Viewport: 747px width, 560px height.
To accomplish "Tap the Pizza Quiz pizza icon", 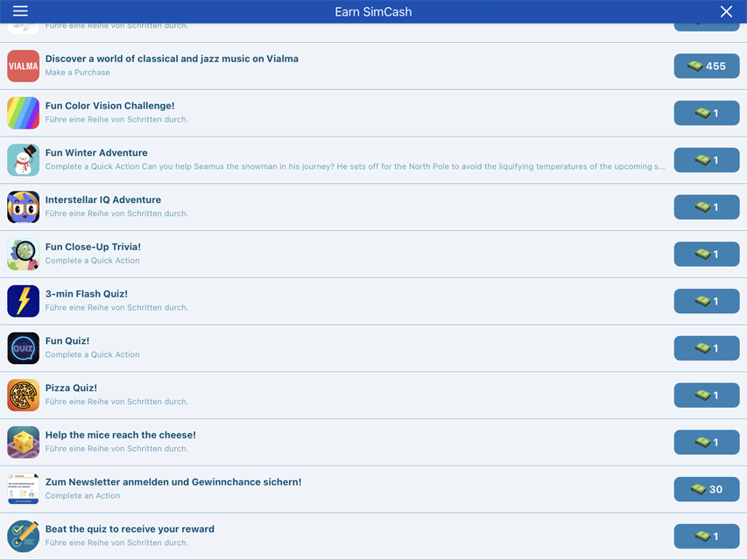I will [24, 395].
